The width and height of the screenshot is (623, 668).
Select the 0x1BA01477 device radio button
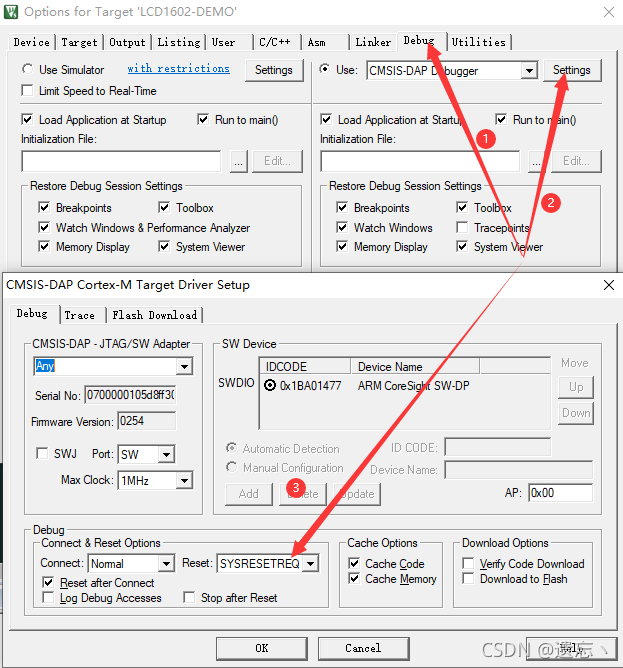click(270, 385)
